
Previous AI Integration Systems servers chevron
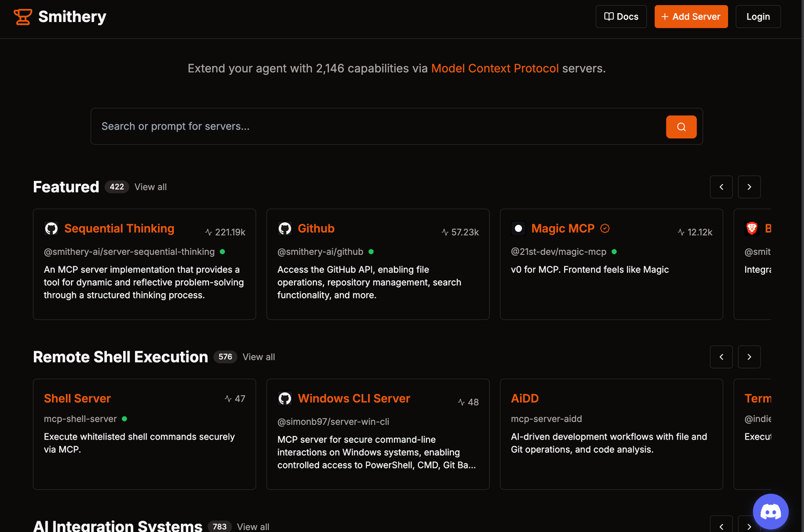pos(721,525)
